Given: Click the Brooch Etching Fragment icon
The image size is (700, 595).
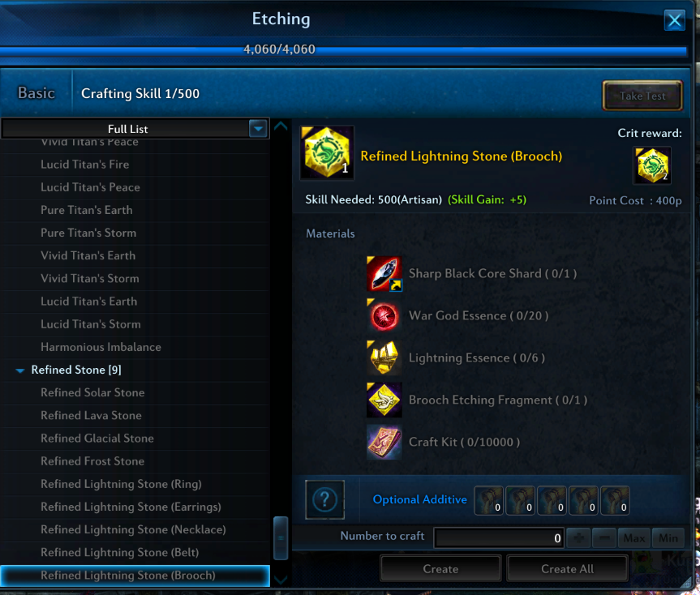Looking at the screenshot, I should click(x=384, y=400).
